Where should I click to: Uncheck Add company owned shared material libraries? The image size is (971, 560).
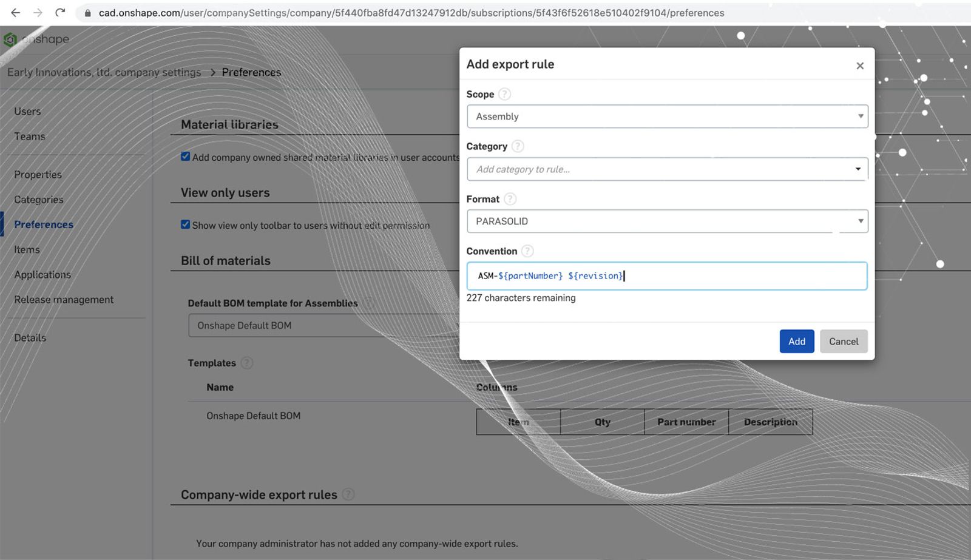(186, 157)
